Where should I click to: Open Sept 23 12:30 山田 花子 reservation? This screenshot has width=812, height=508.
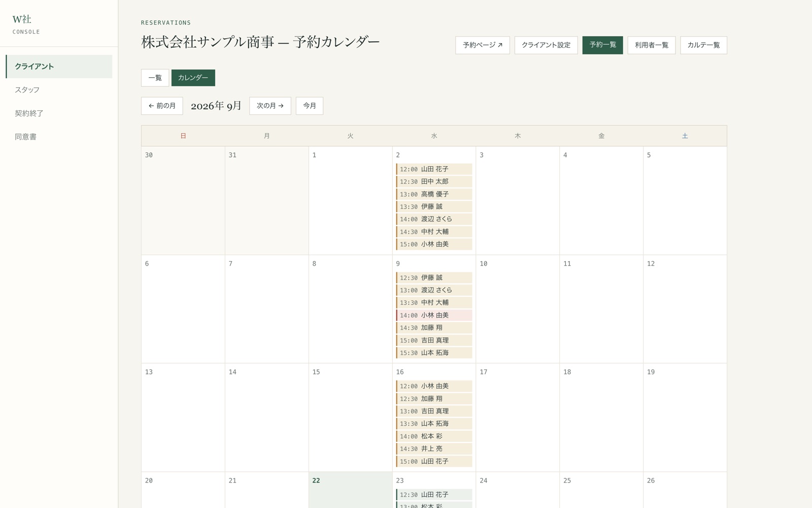tap(434, 495)
